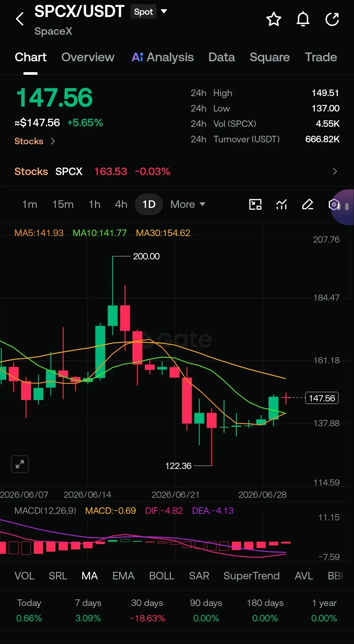This screenshot has width=354, height=644.
Task: Tap the DEA:-4.13 value
Action: pyautogui.click(x=213, y=511)
